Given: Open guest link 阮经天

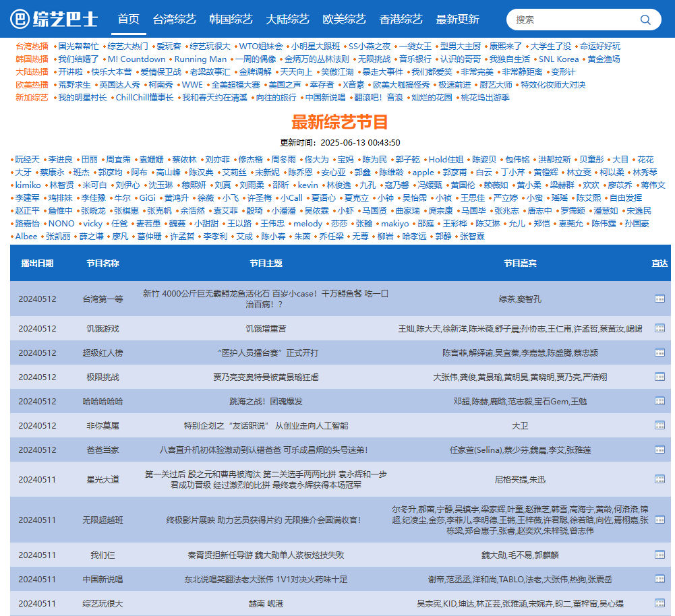Looking at the screenshot, I should point(28,160).
